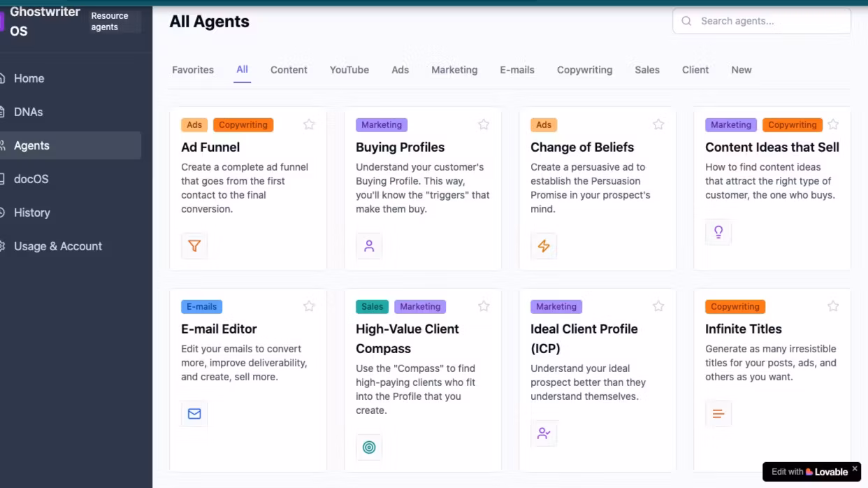The image size is (868, 488).
Task: Open the New tab
Action: click(742, 70)
